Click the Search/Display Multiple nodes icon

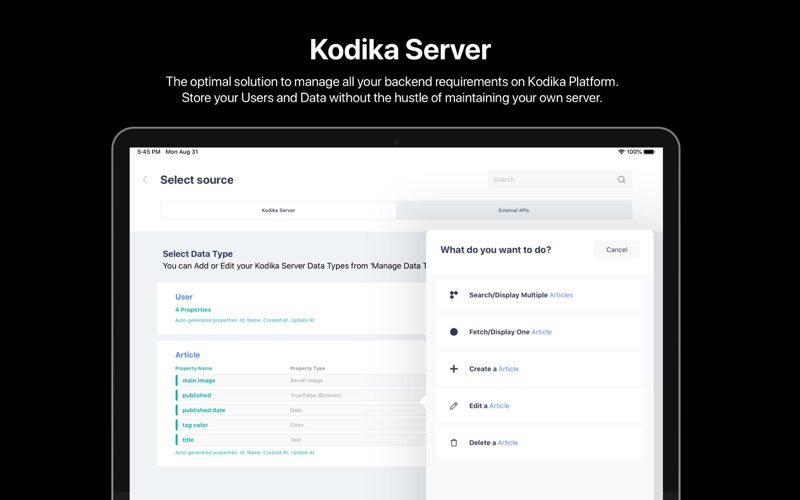(x=454, y=295)
